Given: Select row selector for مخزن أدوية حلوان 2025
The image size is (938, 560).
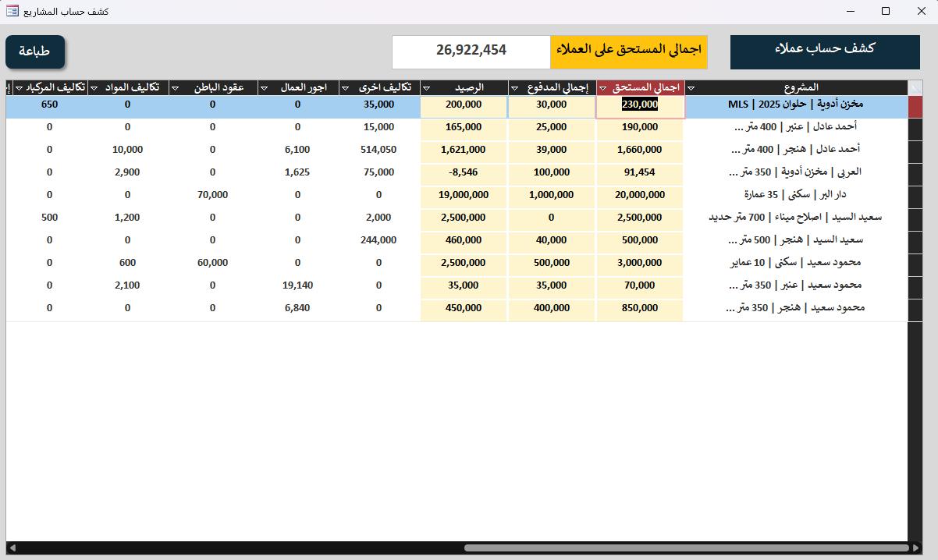Looking at the screenshot, I should tap(915, 107).
